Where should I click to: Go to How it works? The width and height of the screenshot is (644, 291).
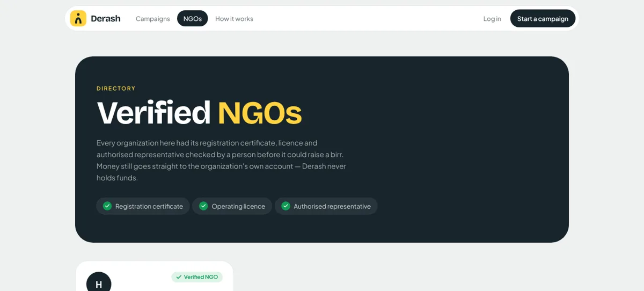(x=234, y=18)
